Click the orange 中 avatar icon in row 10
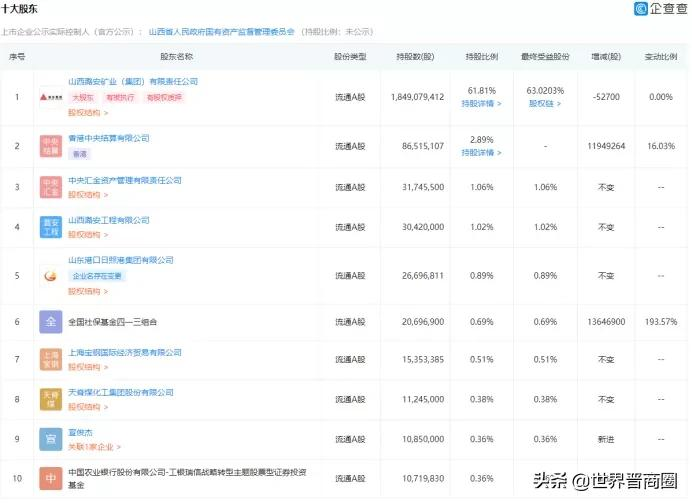 pyautogui.click(x=51, y=478)
